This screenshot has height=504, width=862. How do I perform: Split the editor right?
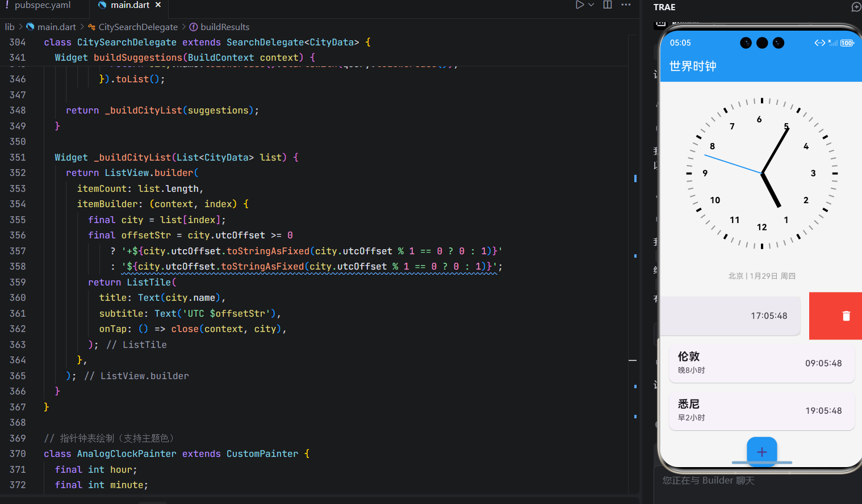608,5
